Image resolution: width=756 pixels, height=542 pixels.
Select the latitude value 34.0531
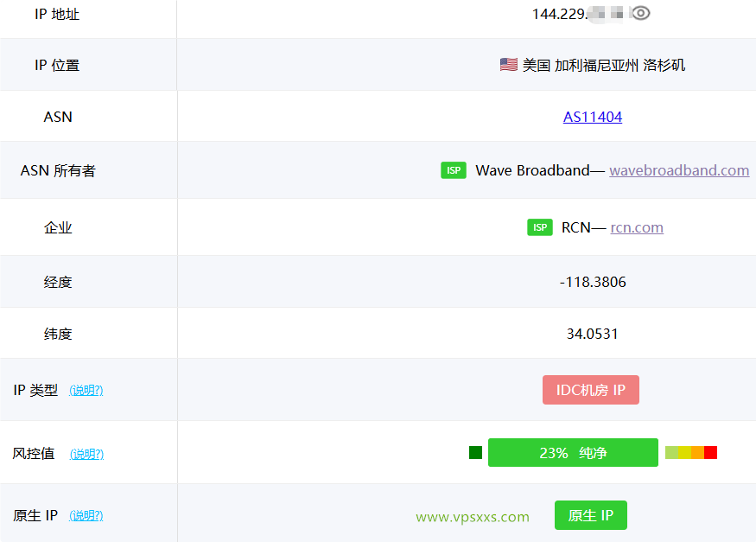pyautogui.click(x=592, y=334)
